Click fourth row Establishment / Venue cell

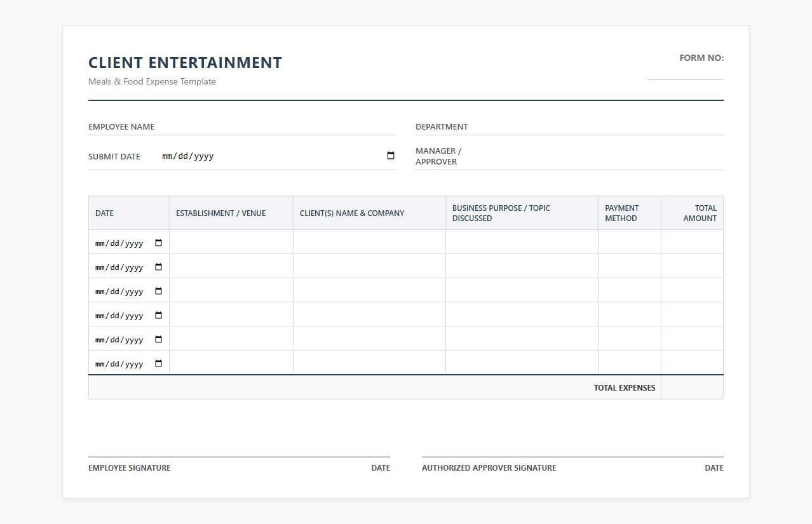tap(231, 314)
